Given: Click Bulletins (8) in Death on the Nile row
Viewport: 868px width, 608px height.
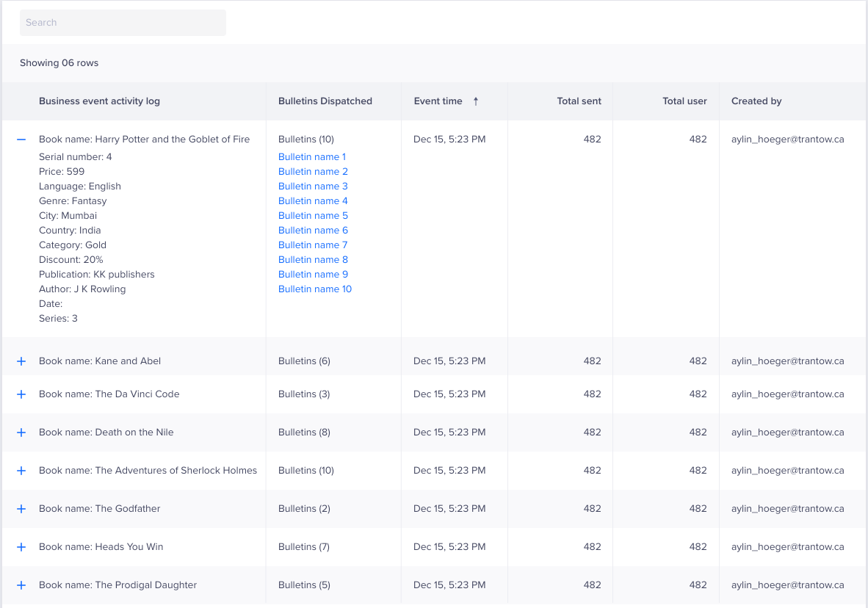Looking at the screenshot, I should coord(304,433).
